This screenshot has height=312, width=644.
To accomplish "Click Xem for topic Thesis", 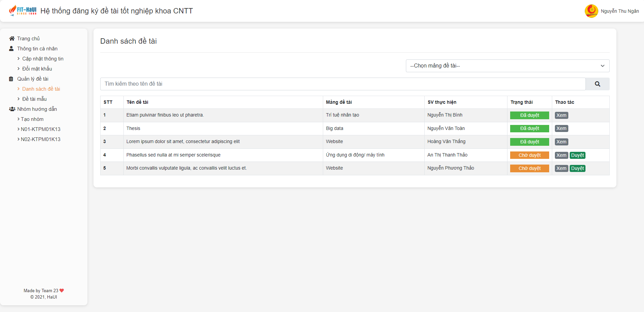I will pos(561,128).
